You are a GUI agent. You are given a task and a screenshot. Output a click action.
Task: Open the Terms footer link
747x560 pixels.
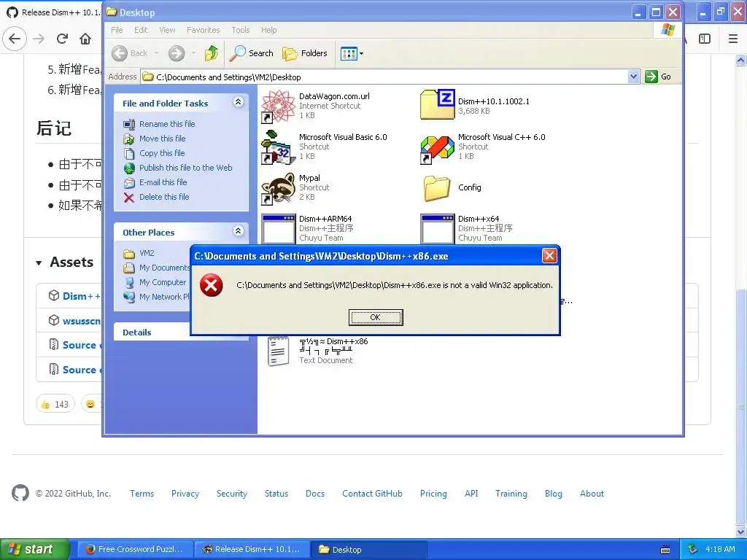click(x=142, y=494)
